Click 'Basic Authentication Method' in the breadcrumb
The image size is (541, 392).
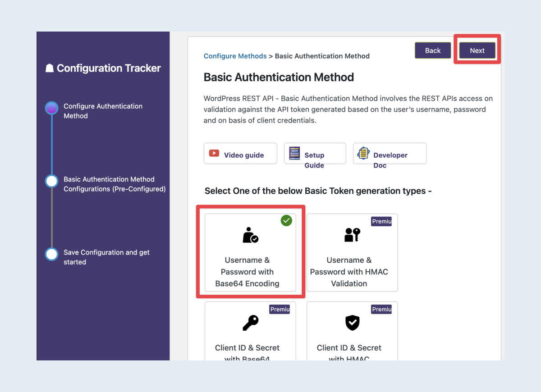pos(322,56)
